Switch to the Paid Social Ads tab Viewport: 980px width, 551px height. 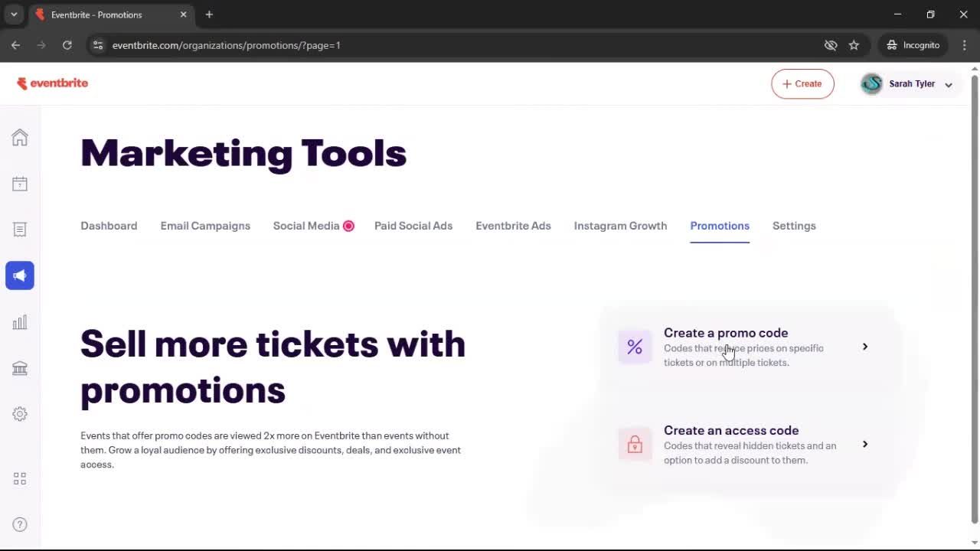click(413, 226)
